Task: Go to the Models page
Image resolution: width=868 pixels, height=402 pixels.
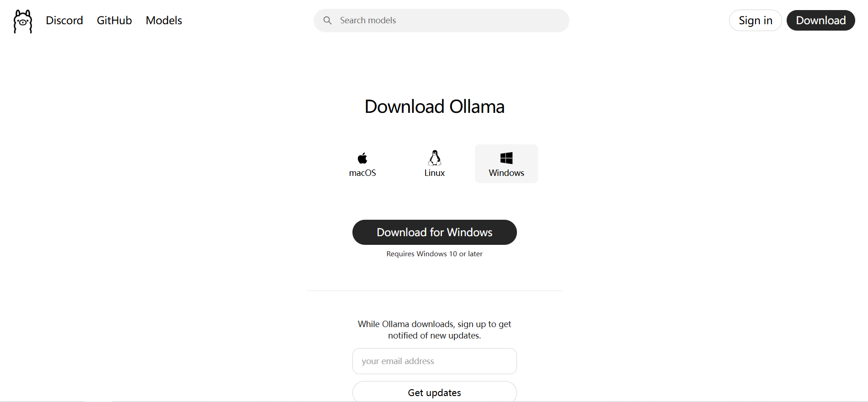Action: (x=164, y=21)
